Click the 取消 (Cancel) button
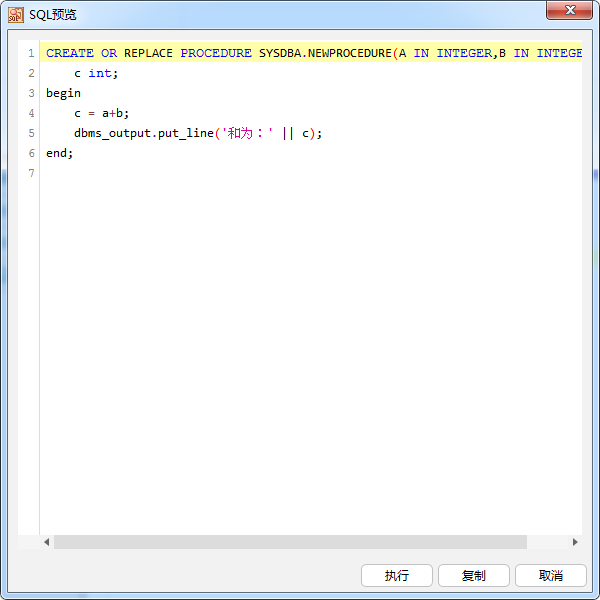The image size is (600, 600). pyautogui.click(x=551, y=575)
